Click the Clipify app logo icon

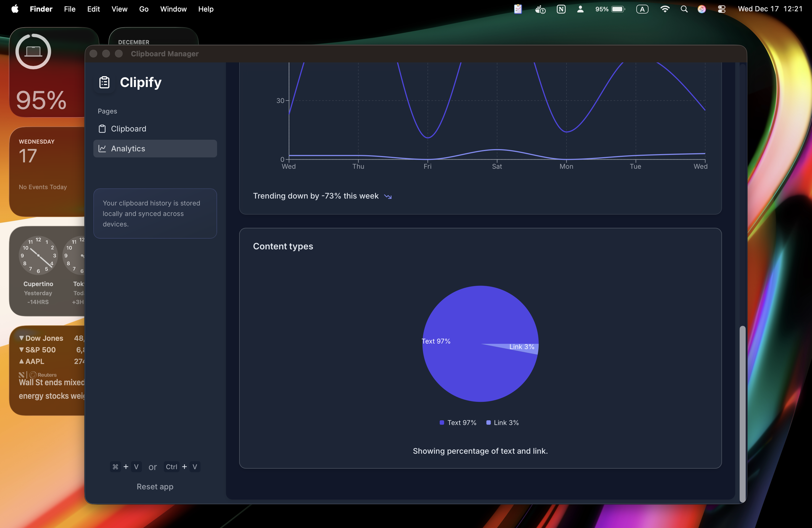[x=104, y=82]
